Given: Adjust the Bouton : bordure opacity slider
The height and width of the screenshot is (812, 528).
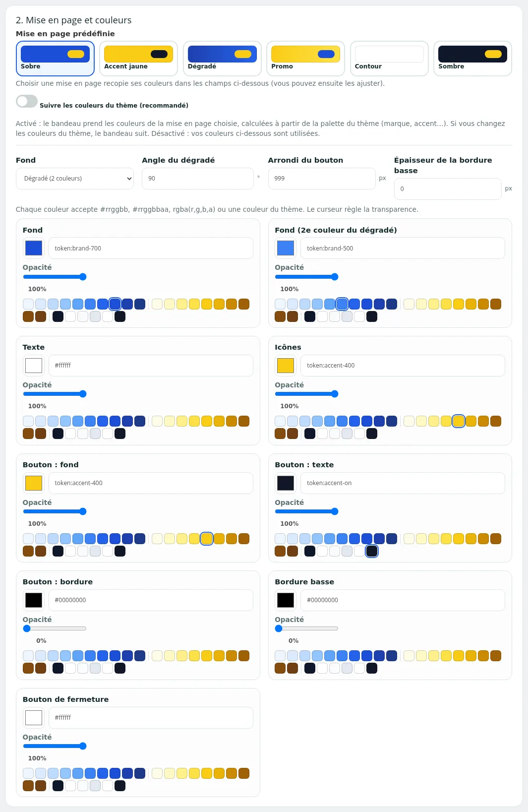Looking at the screenshot, I should (55, 628).
